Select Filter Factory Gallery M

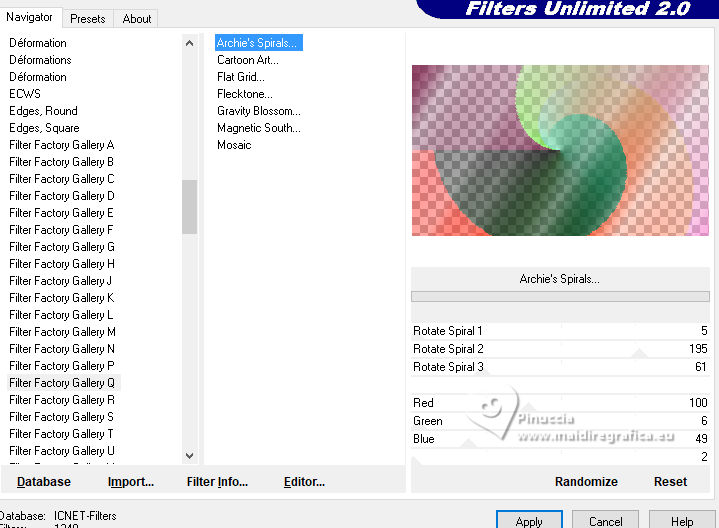pos(61,331)
